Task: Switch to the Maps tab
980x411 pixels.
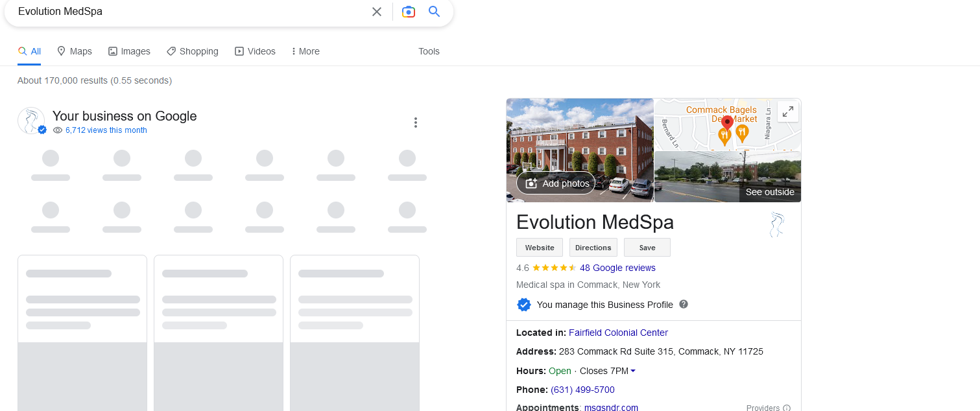Action: coord(75,51)
